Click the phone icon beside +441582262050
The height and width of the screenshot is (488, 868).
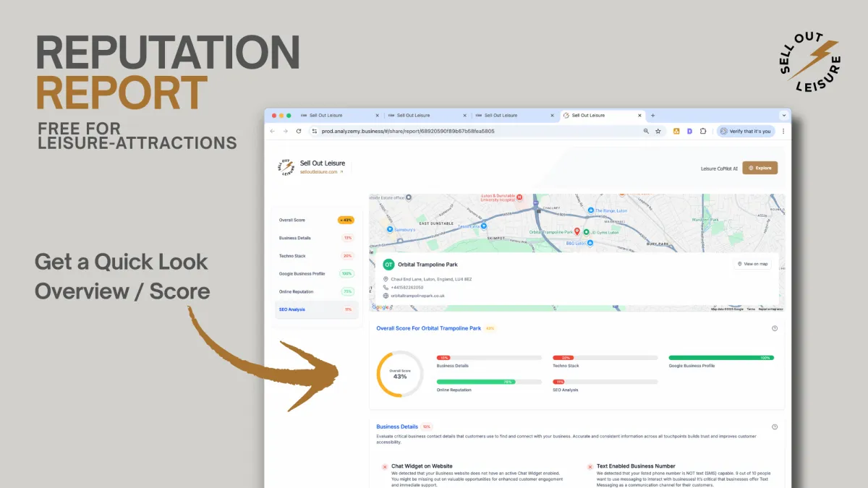386,287
